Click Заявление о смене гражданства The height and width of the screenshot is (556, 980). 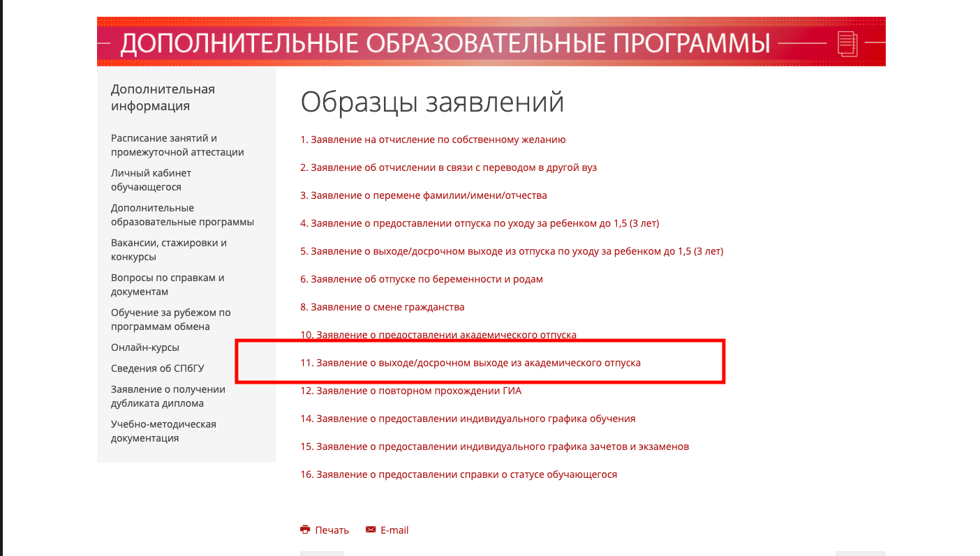[x=383, y=307]
